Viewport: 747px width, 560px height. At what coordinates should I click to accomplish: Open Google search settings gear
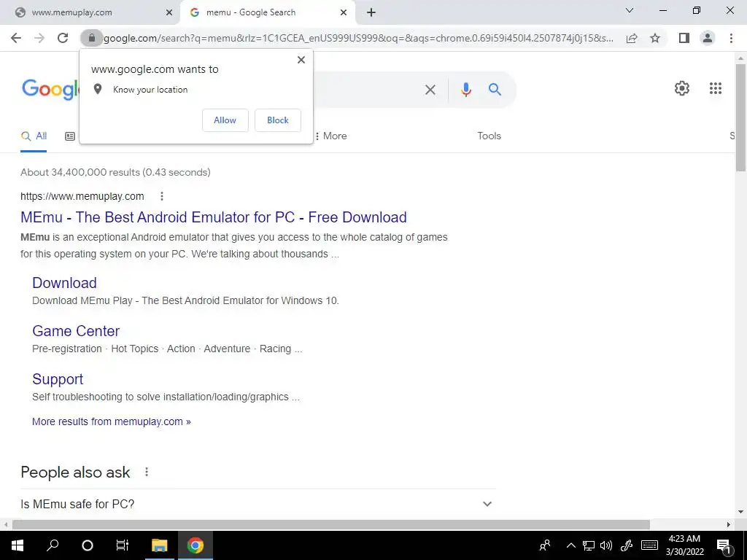point(682,88)
